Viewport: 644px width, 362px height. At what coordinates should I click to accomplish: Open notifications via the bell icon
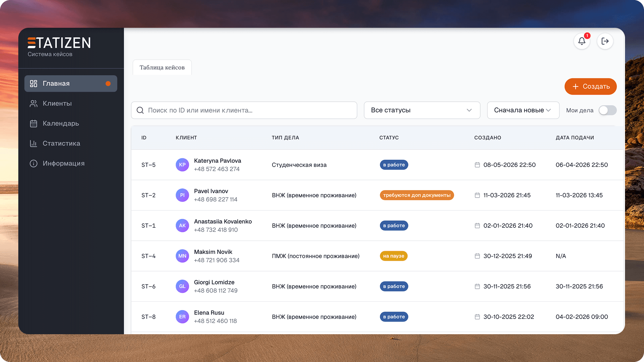pos(582,41)
